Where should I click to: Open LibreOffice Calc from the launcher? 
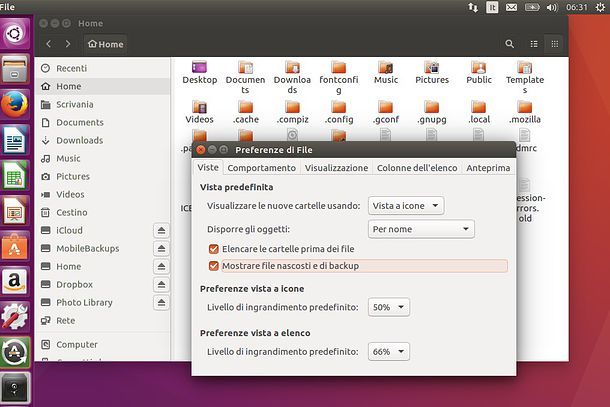coord(14,176)
